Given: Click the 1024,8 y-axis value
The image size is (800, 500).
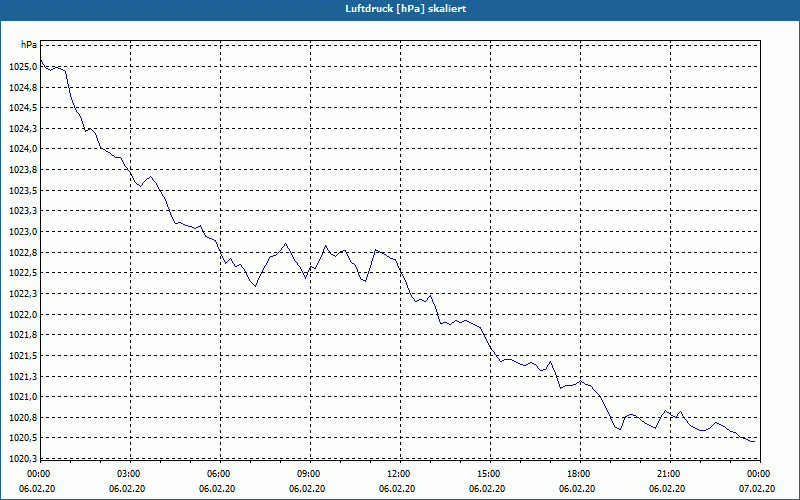Looking at the screenshot, I should pyautogui.click(x=23, y=87).
